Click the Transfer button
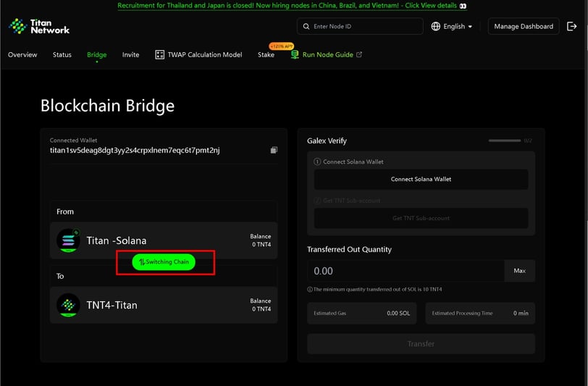 point(421,343)
